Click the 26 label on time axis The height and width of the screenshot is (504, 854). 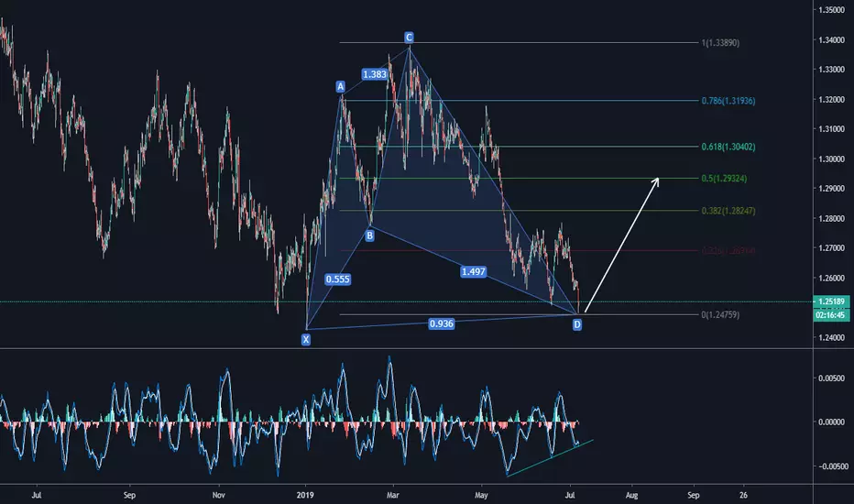[743, 495]
